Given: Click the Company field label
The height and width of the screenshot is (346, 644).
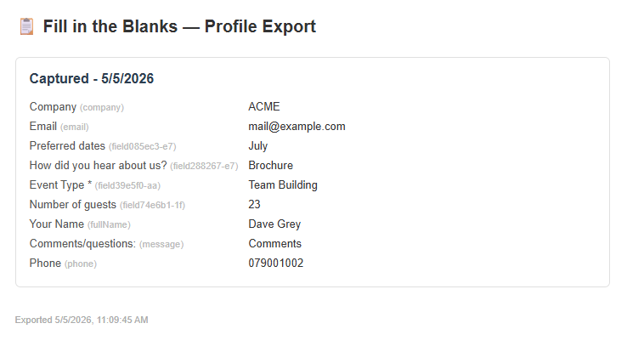Looking at the screenshot, I should tap(53, 107).
